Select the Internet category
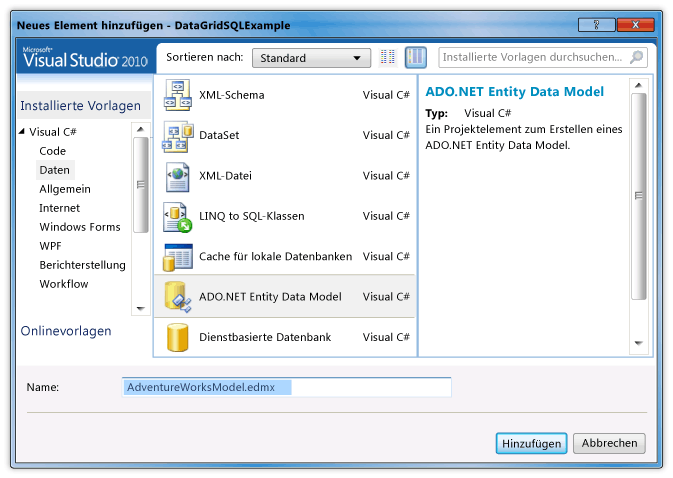 pyautogui.click(x=59, y=208)
